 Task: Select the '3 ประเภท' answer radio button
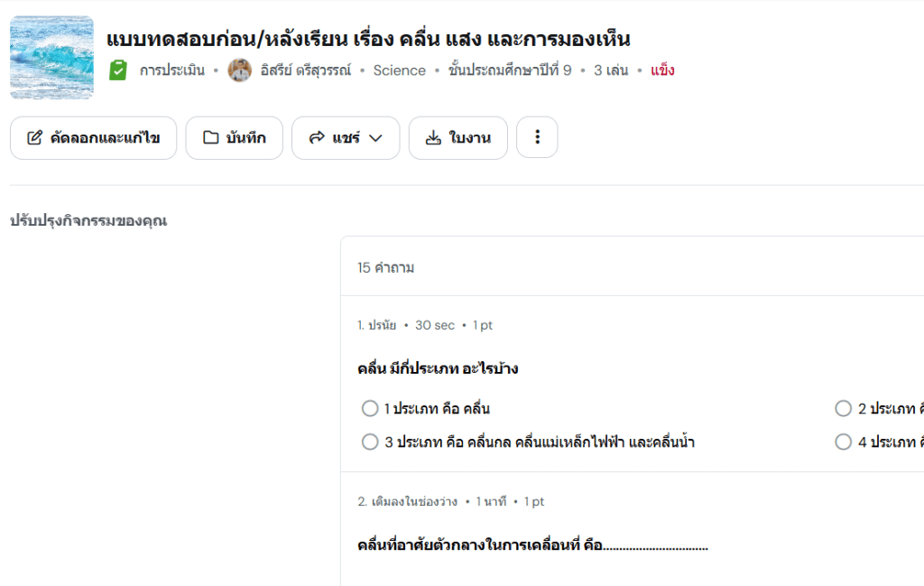[370, 442]
